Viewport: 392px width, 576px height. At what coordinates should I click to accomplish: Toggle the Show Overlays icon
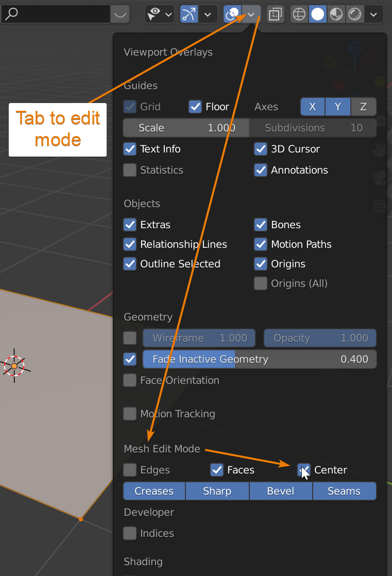[232, 14]
